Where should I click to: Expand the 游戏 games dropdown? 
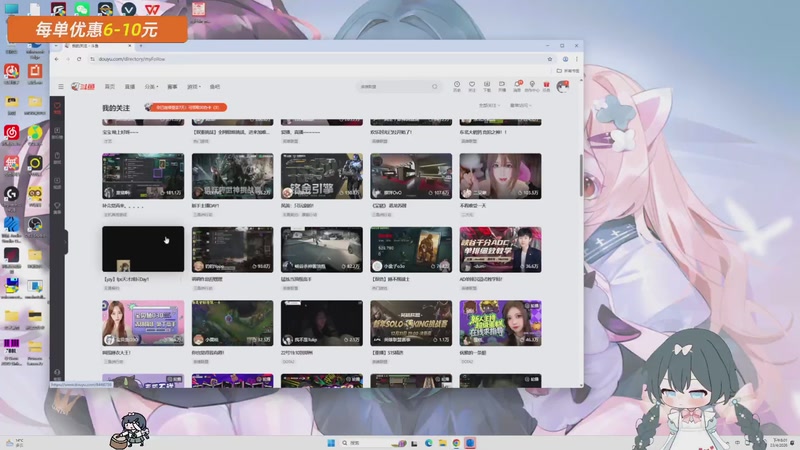click(194, 87)
